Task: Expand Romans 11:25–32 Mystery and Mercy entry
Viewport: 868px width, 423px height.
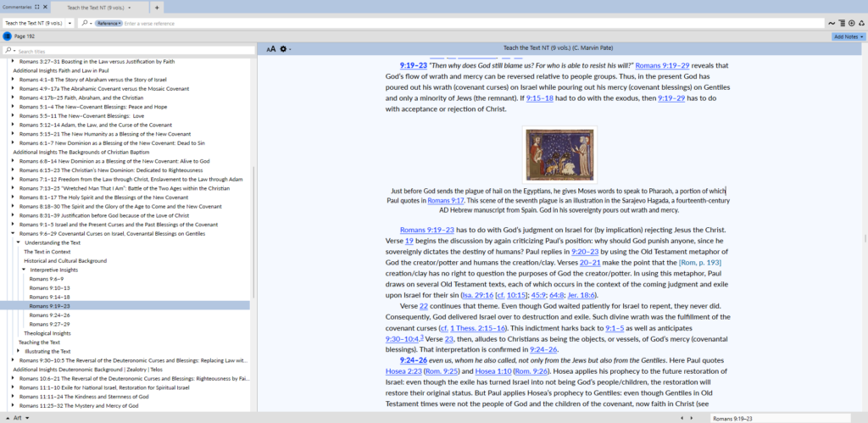Action: click(x=14, y=405)
